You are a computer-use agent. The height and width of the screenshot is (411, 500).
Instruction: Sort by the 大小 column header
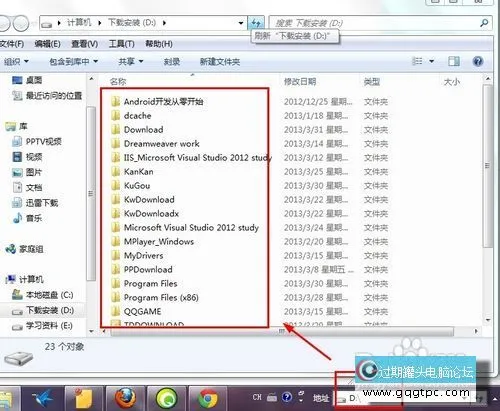coord(452,81)
